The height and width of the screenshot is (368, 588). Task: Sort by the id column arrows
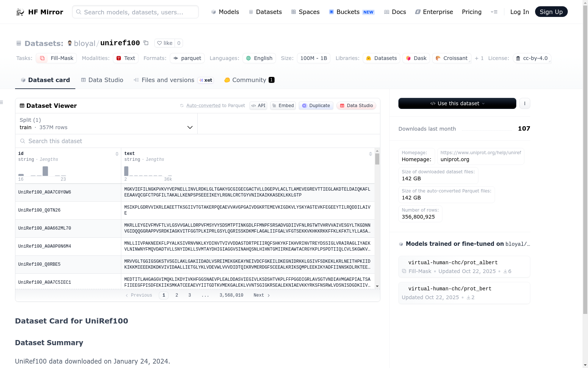pos(117,154)
